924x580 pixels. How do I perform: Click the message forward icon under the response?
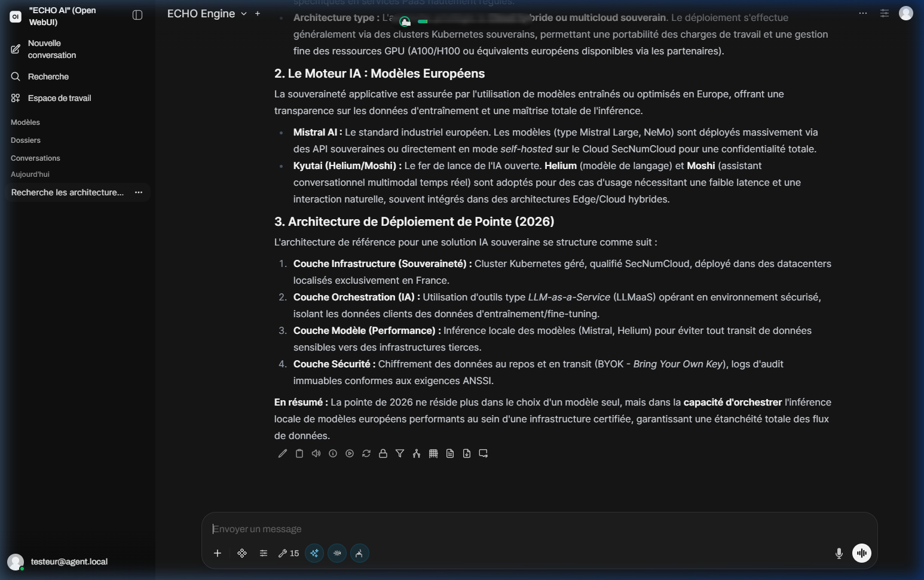[484, 453]
